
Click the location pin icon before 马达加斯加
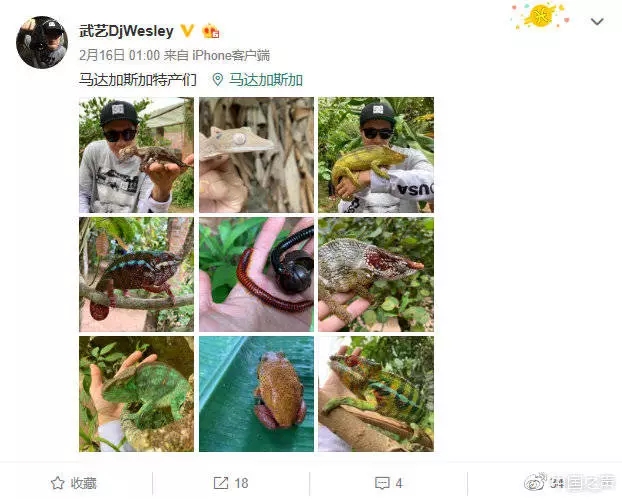coord(217,80)
